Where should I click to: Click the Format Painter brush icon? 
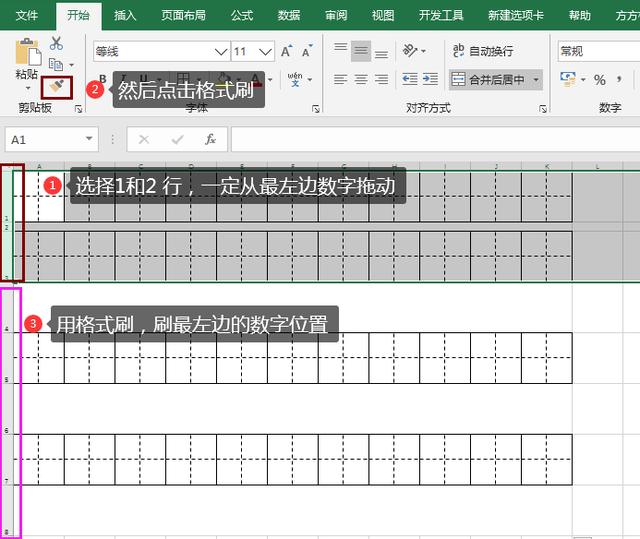(57, 87)
